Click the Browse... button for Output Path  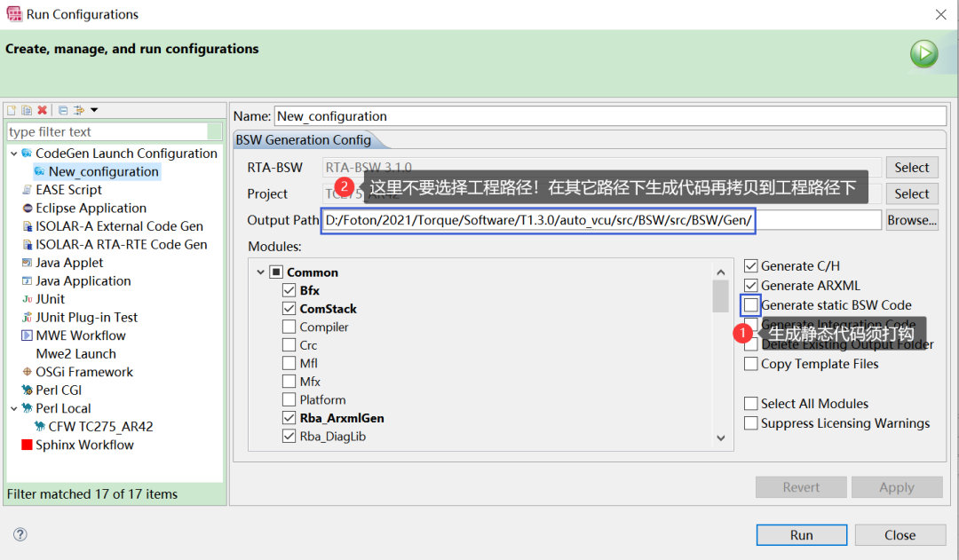(912, 220)
